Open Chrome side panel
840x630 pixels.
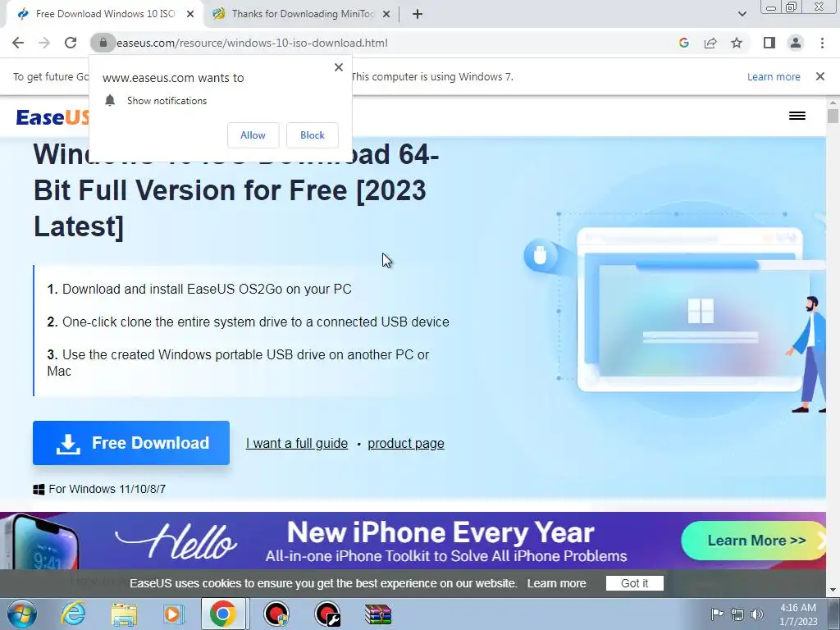tap(769, 43)
